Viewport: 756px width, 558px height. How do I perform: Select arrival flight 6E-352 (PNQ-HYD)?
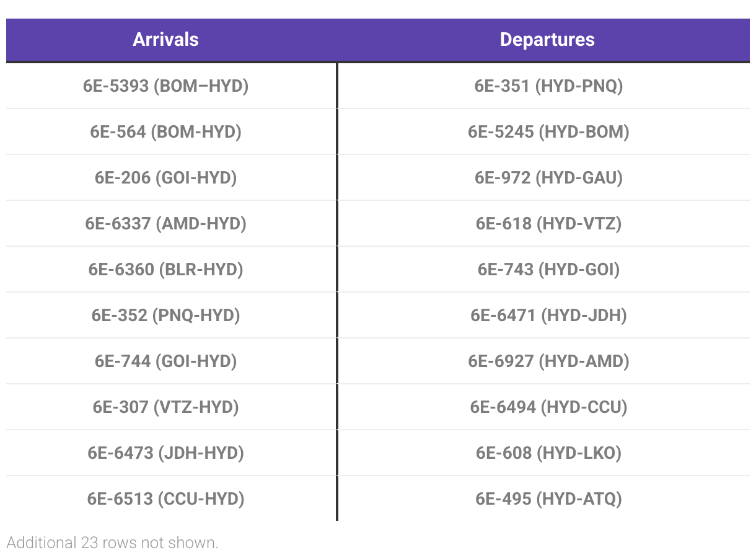tap(165, 315)
